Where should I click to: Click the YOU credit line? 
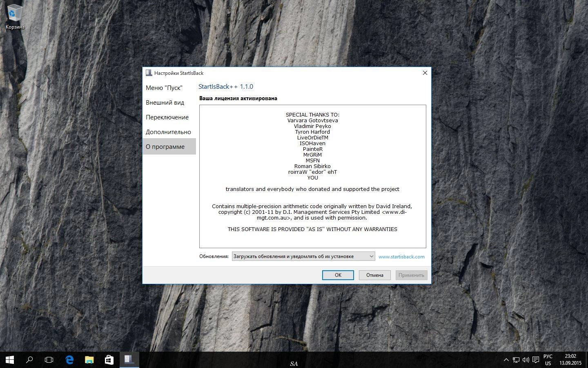point(312,178)
